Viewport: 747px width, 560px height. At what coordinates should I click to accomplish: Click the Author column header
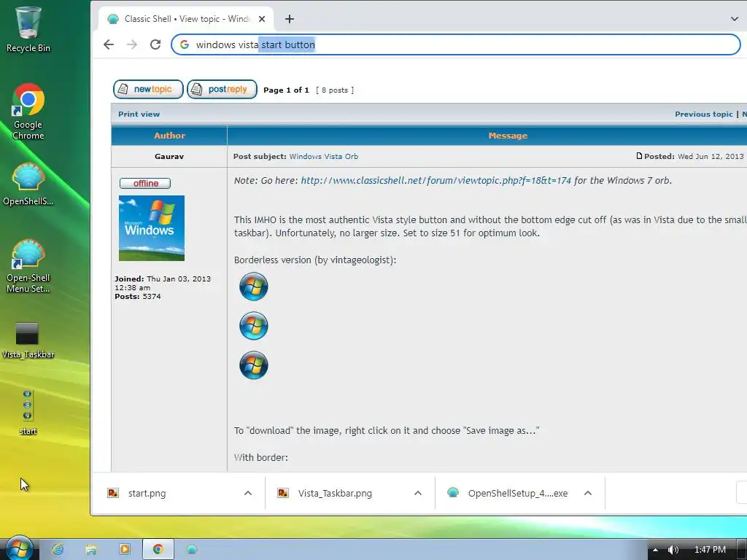169,136
